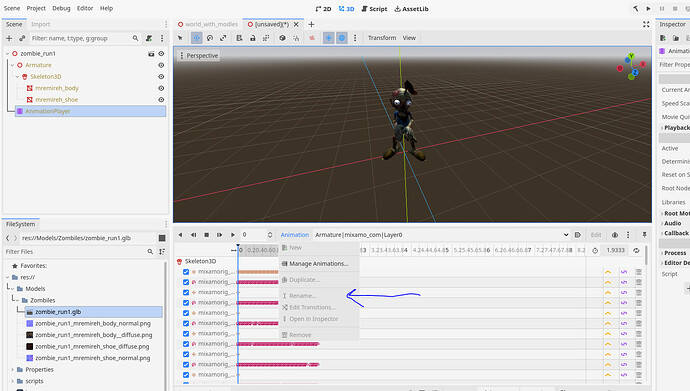Choose Manage Animations from the menu
The height and width of the screenshot is (391, 690).
tap(319, 263)
